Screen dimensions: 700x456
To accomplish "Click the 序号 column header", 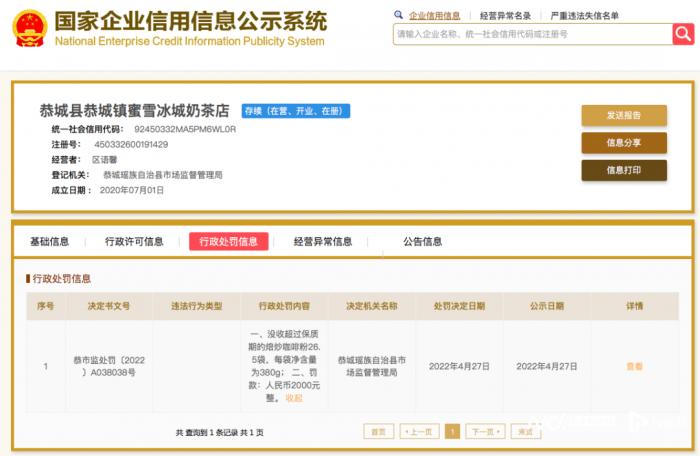I will (46, 306).
